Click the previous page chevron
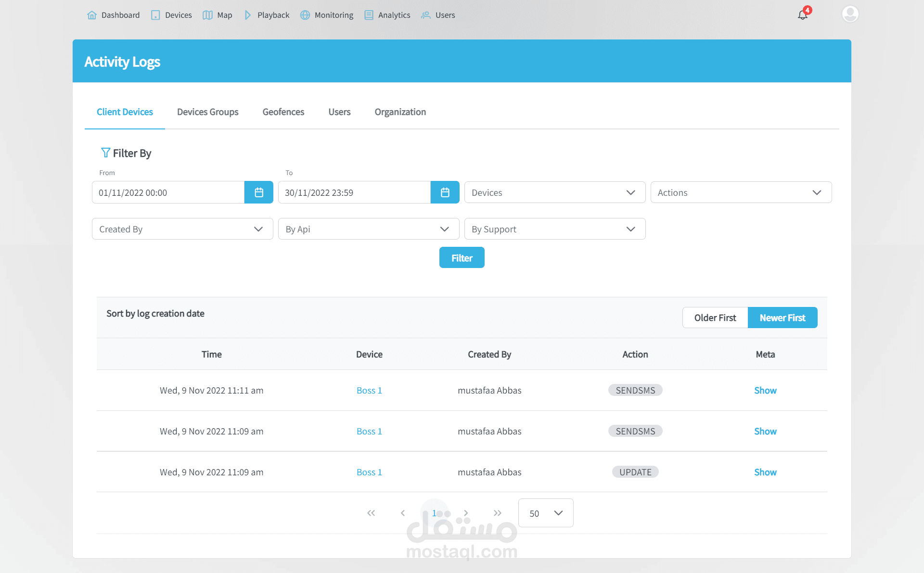 403,513
